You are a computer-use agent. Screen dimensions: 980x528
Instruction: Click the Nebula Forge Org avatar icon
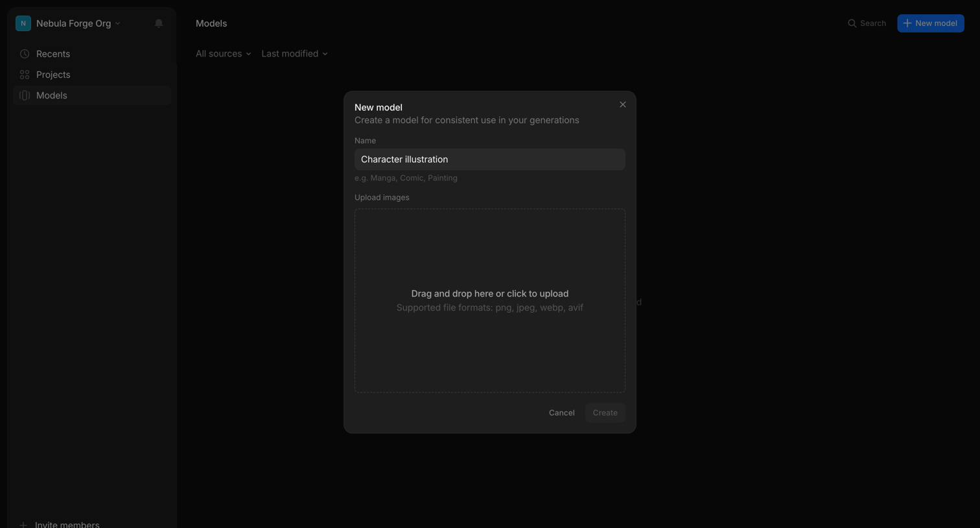(x=23, y=23)
